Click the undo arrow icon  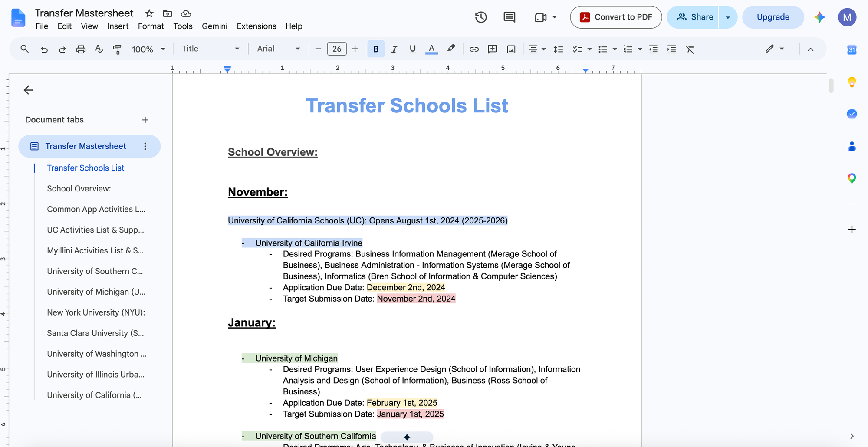[x=44, y=49]
